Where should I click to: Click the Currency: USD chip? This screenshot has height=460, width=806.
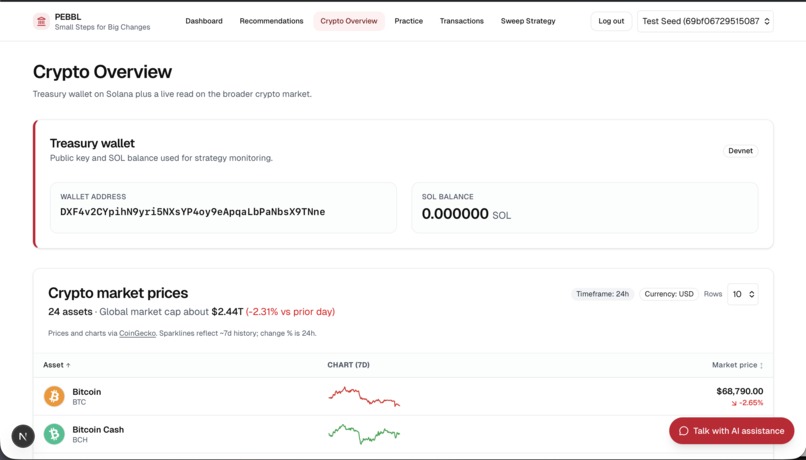669,294
